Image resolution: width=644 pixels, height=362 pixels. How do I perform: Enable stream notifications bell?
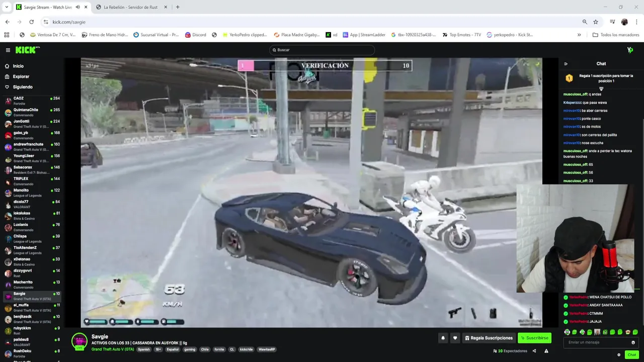coord(443,338)
